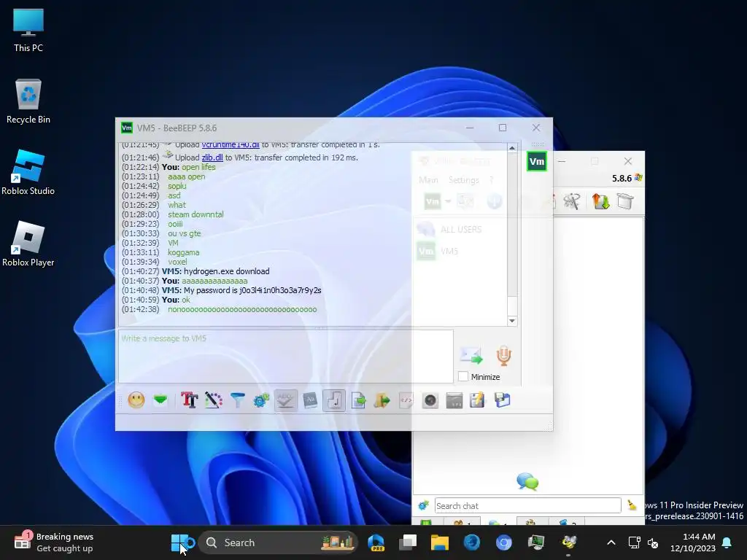The image size is (747, 560).
Task: Click the BeeBEEP bee icon on taskbar
Action: tap(568, 542)
